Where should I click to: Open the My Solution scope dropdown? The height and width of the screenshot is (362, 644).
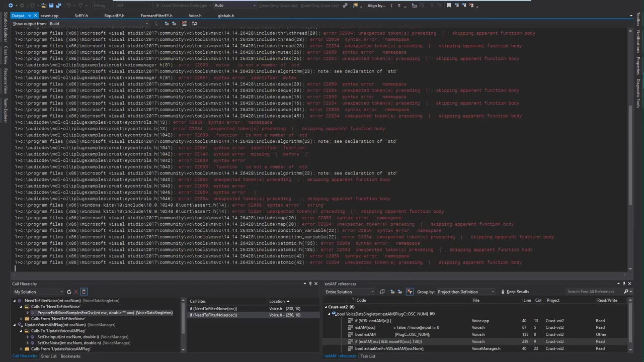pos(39,292)
